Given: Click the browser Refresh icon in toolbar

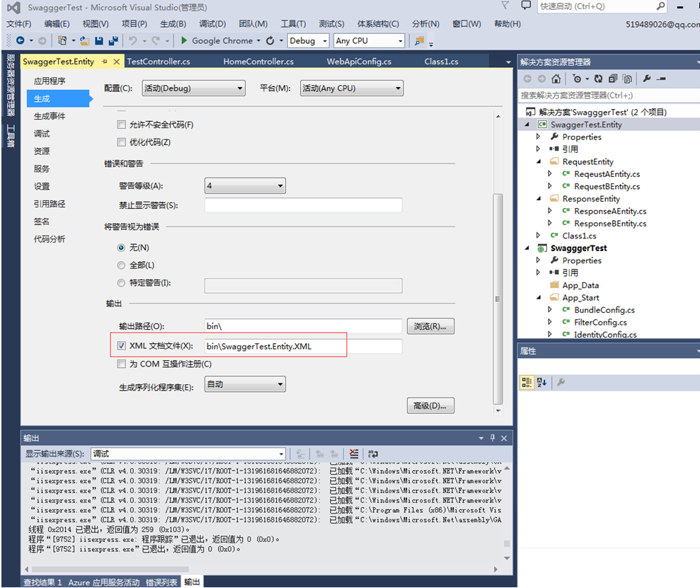Looking at the screenshot, I should tap(270, 40).
